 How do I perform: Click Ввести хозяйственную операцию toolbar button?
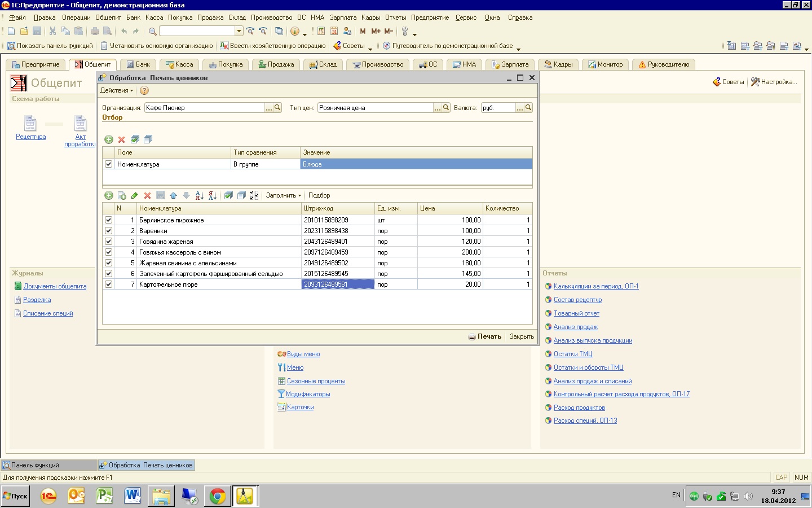click(x=273, y=46)
